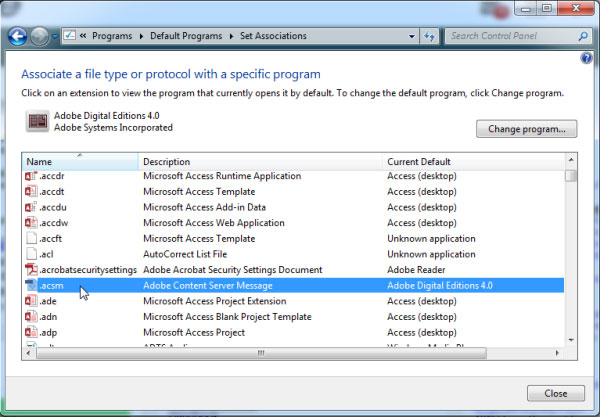Viewport: 600px width, 417px height.
Task: Select the .acrobatsecuritysettings PDF icon
Action: coord(31,270)
